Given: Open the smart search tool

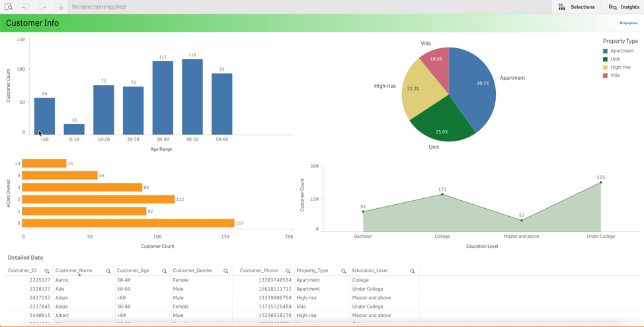Looking at the screenshot, I should [x=9, y=7].
